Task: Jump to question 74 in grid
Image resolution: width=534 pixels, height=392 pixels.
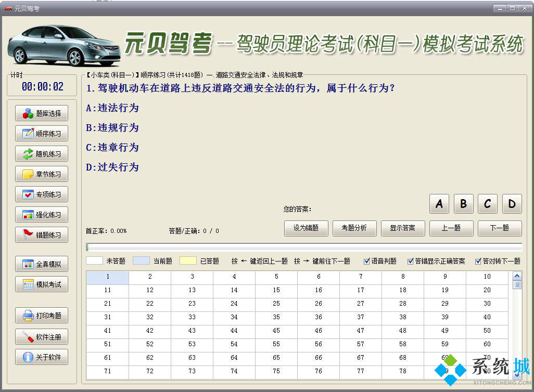Action: click(234, 371)
